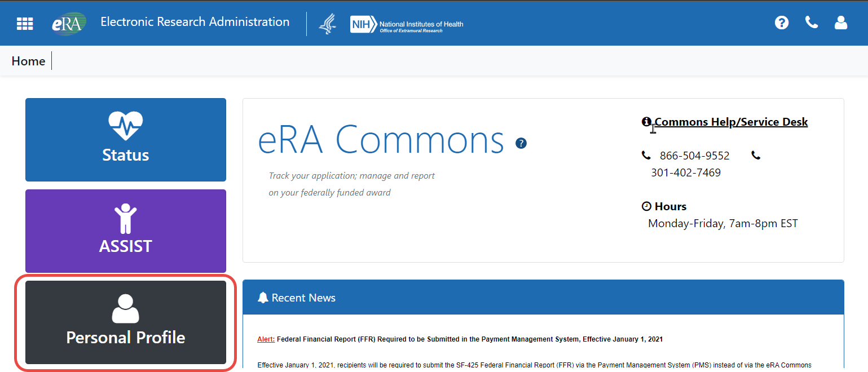
Task: Click the info icon next to Commons Help
Action: [646, 122]
